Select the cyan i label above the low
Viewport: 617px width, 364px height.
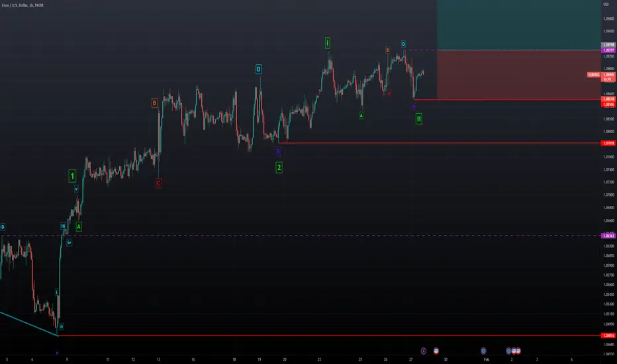coord(57,293)
